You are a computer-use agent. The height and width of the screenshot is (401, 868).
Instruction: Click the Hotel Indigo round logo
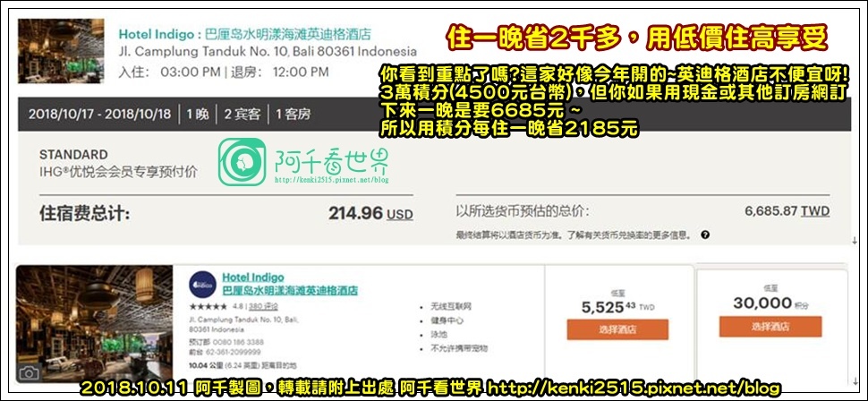point(202,285)
